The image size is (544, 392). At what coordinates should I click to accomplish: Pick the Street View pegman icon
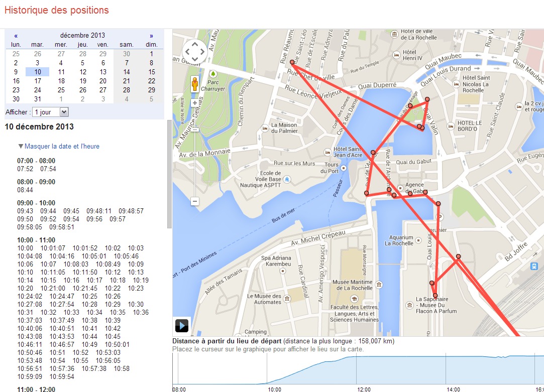tap(195, 84)
